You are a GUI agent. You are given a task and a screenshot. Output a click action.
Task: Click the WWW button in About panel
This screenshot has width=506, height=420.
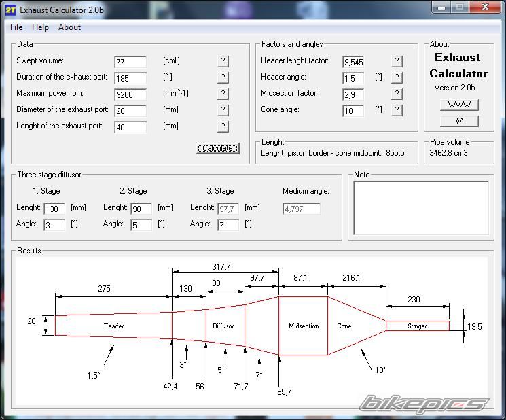459,105
